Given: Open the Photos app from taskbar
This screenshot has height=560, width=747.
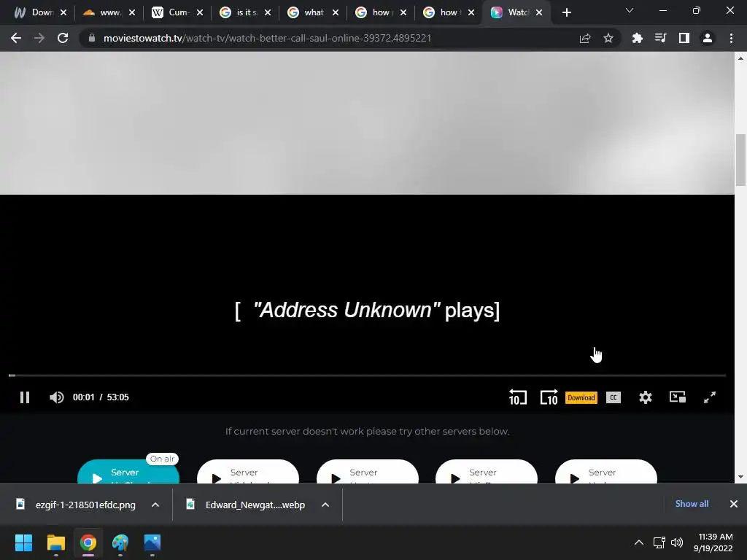Looking at the screenshot, I should click(152, 542).
